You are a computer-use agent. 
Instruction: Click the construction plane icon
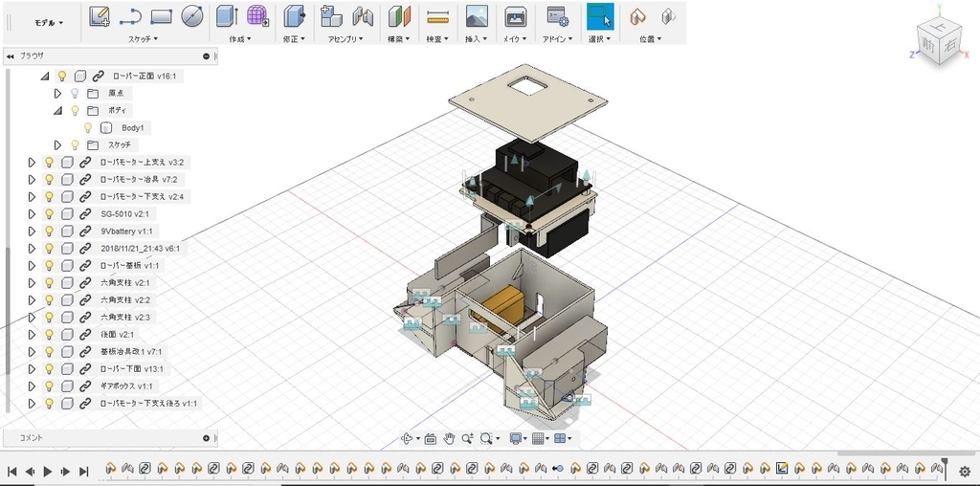[399, 16]
